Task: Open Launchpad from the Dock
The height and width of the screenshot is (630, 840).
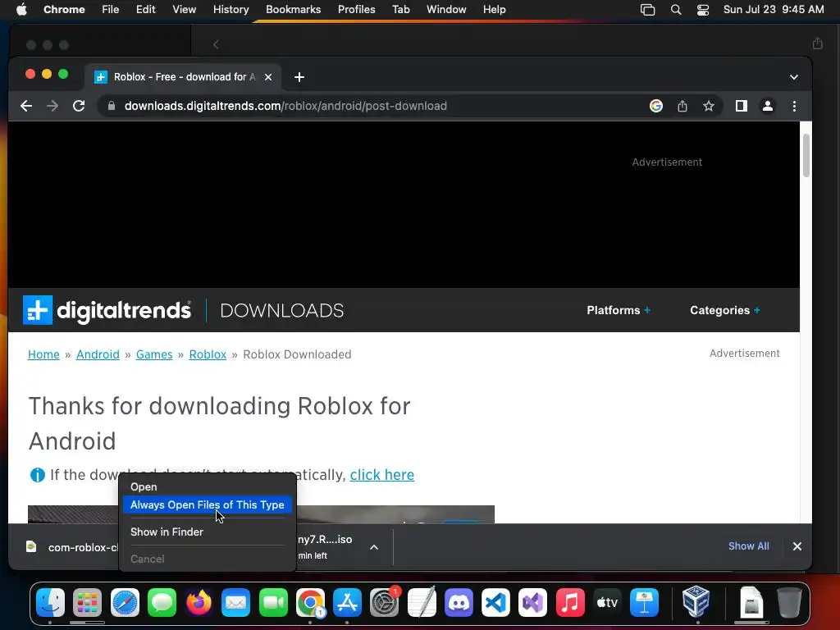Action: 87,603
